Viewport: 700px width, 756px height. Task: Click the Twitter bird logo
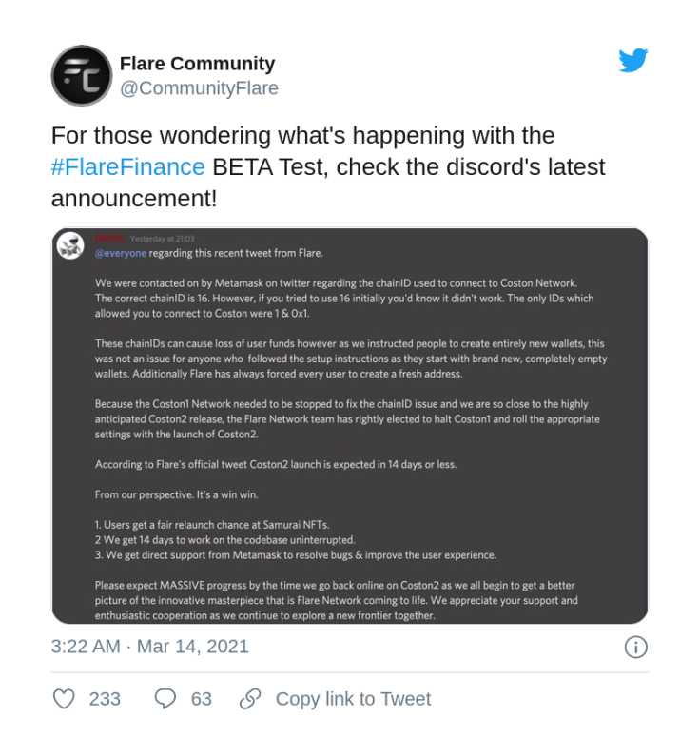[x=633, y=60]
